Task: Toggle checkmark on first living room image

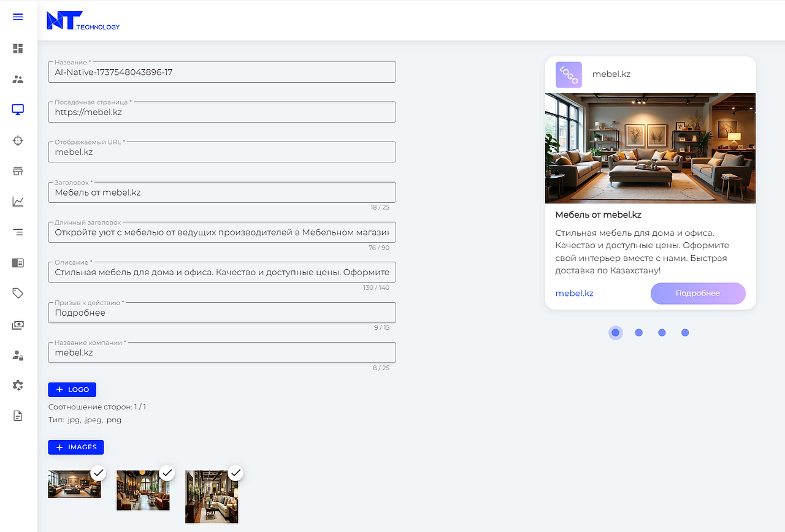Action: [99, 473]
